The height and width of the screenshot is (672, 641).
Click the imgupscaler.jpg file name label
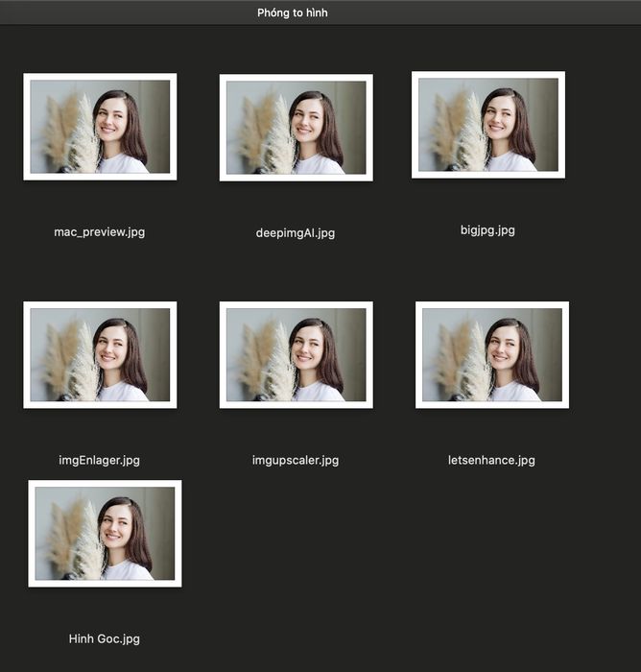coord(296,460)
